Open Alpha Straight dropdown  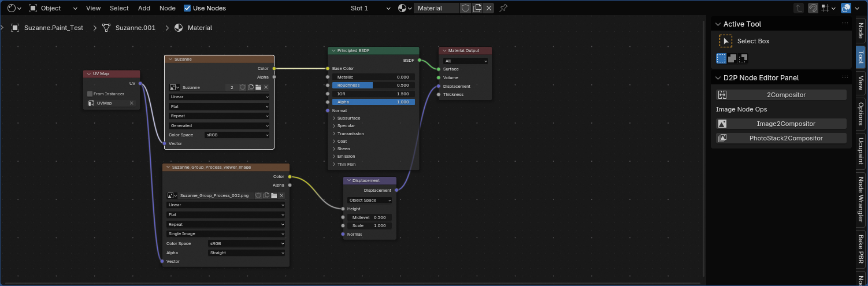coord(247,253)
